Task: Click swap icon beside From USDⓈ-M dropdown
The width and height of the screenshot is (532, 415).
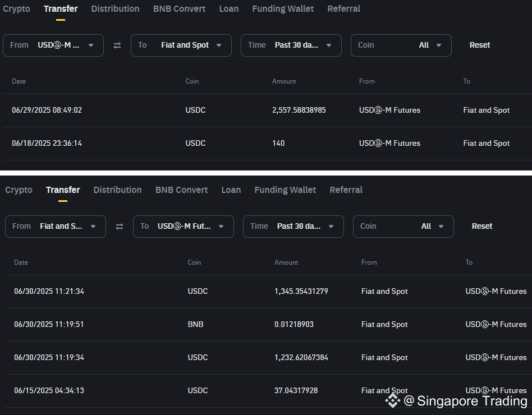Action: (x=117, y=45)
